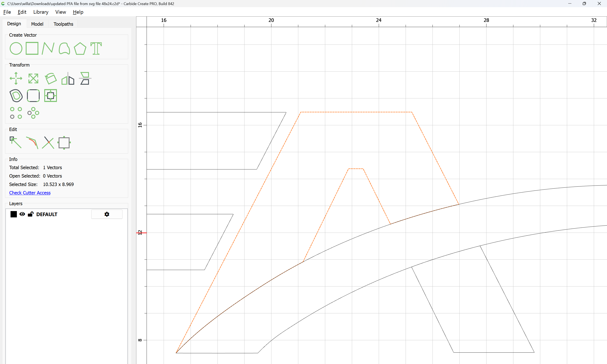
Task: Activate the Text creation tool
Action: [x=96, y=48]
